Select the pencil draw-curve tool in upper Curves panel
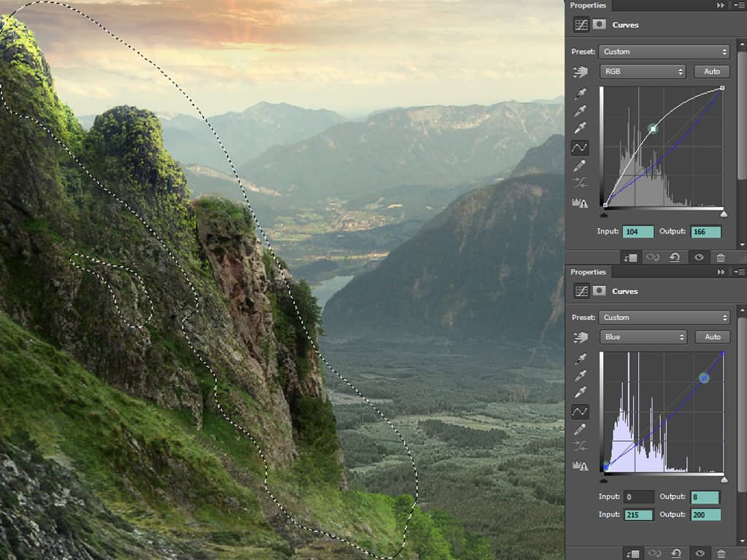The image size is (747, 560). (x=580, y=166)
